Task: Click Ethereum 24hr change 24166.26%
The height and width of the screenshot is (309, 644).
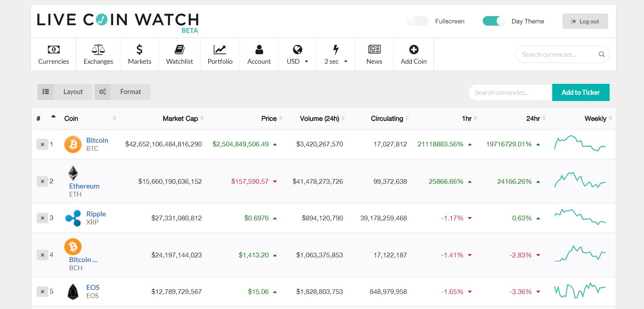Action: pos(514,181)
